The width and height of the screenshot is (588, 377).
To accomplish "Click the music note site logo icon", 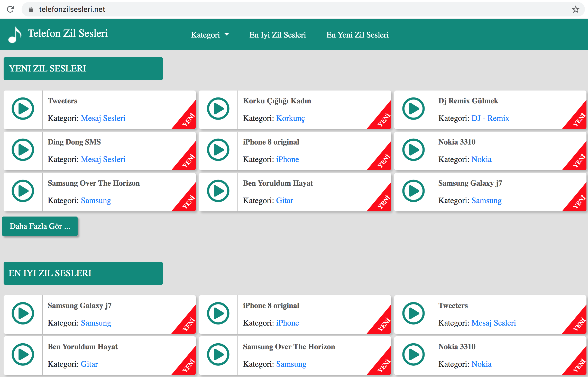I will coord(15,35).
